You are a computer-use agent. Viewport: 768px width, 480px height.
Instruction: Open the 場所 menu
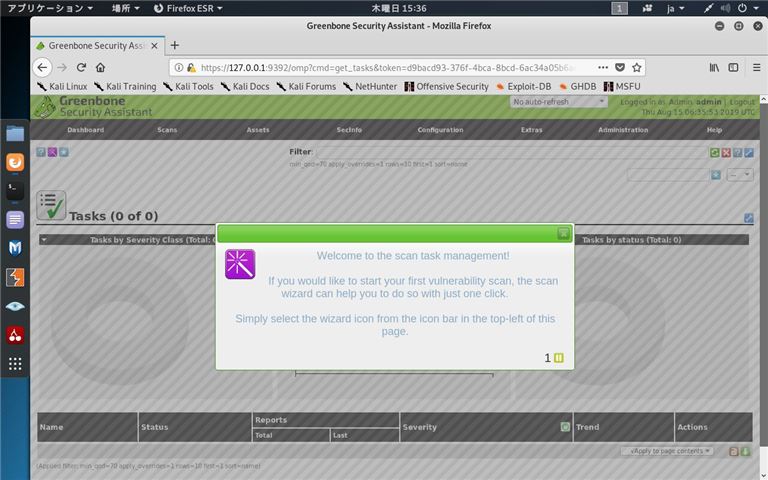tap(125, 8)
